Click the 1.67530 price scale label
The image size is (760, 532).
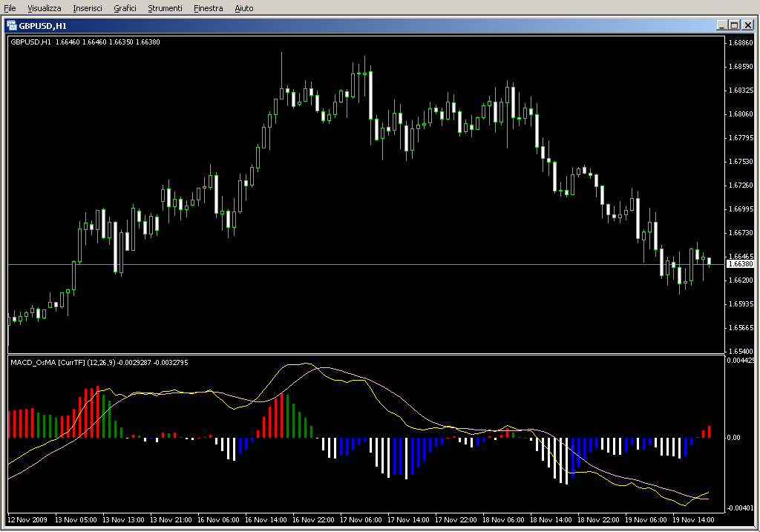point(741,161)
